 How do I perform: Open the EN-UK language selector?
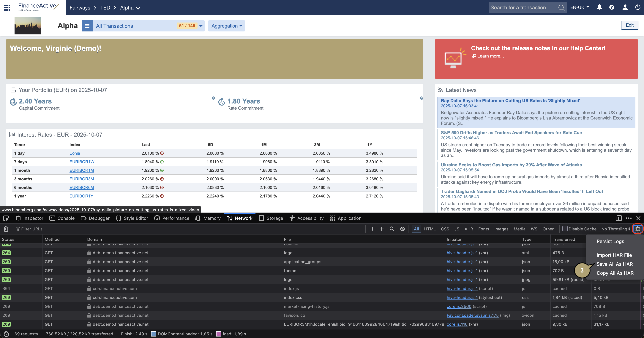[580, 7]
